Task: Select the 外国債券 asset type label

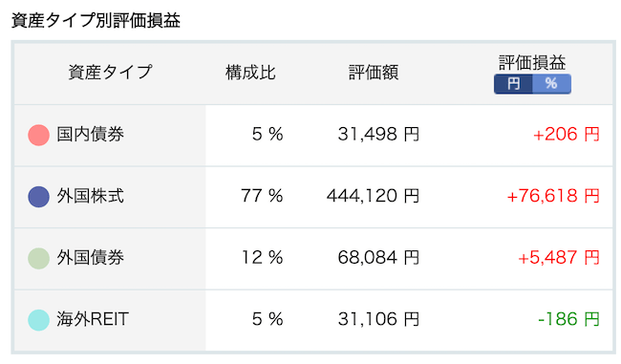Action: pyautogui.click(x=91, y=257)
